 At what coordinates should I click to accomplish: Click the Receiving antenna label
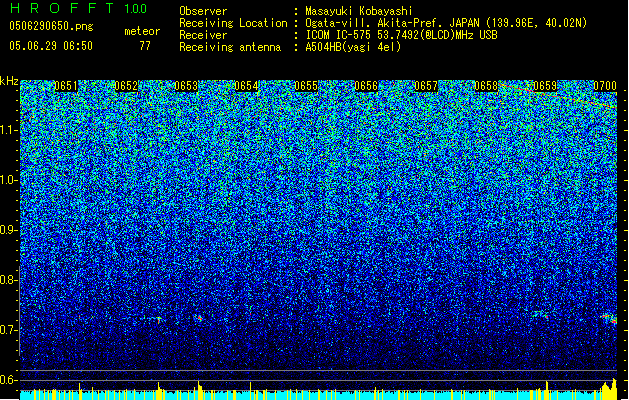pyautogui.click(x=230, y=47)
